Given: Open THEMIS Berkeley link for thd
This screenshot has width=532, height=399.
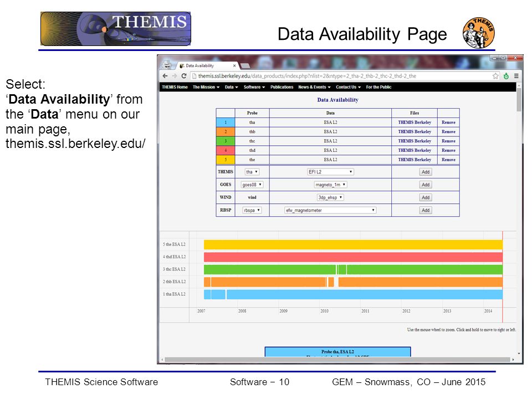Looking at the screenshot, I should 415,150.
